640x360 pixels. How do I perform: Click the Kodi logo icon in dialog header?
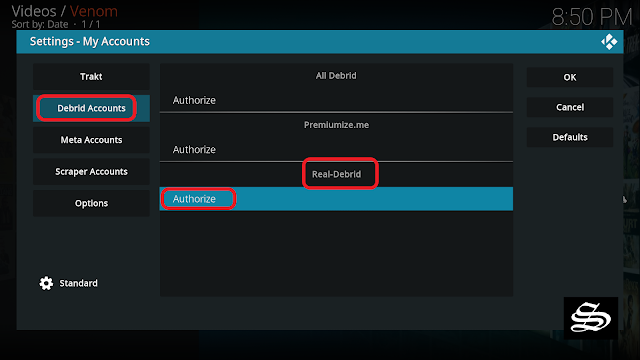click(x=609, y=42)
